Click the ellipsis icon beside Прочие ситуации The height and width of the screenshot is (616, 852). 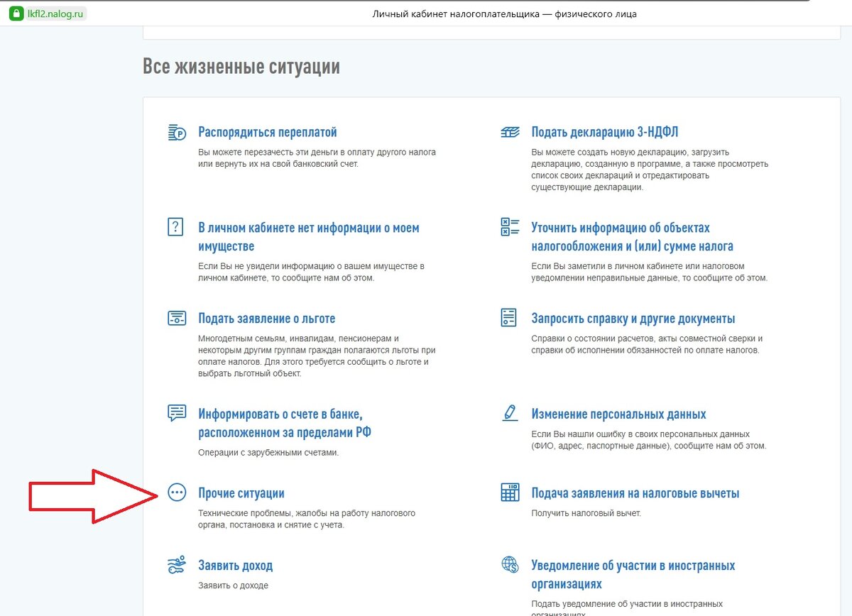coord(176,493)
